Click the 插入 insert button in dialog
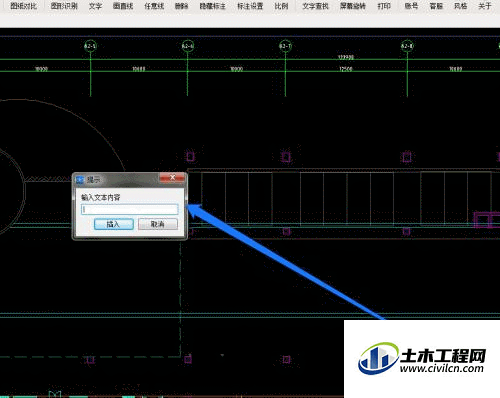The width and height of the screenshot is (500, 398). (114, 224)
